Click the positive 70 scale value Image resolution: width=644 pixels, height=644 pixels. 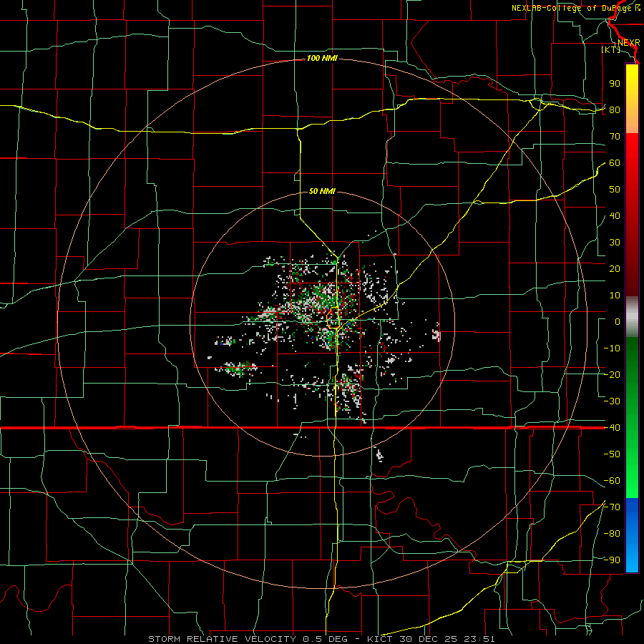tap(615, 137)
